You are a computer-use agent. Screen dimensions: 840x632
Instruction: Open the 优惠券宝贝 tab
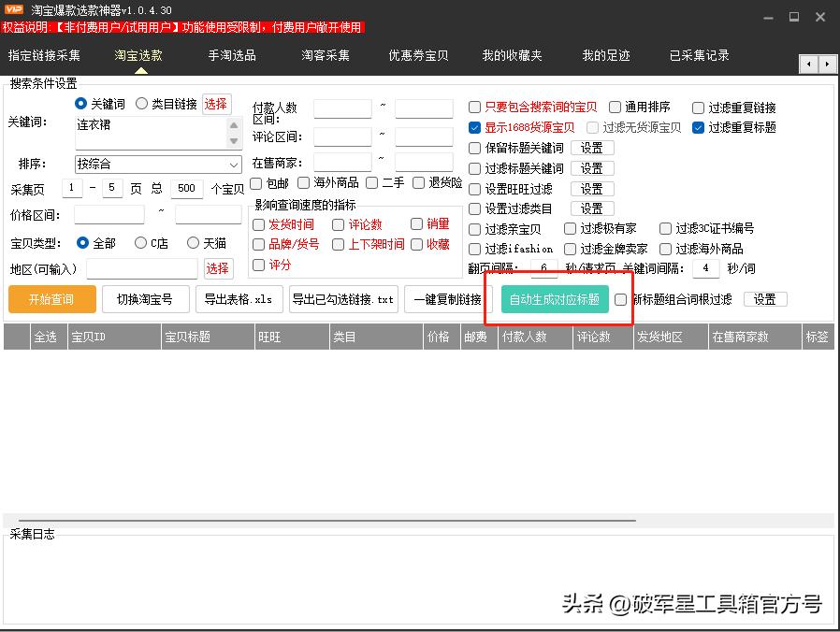(x=418, y=56)
